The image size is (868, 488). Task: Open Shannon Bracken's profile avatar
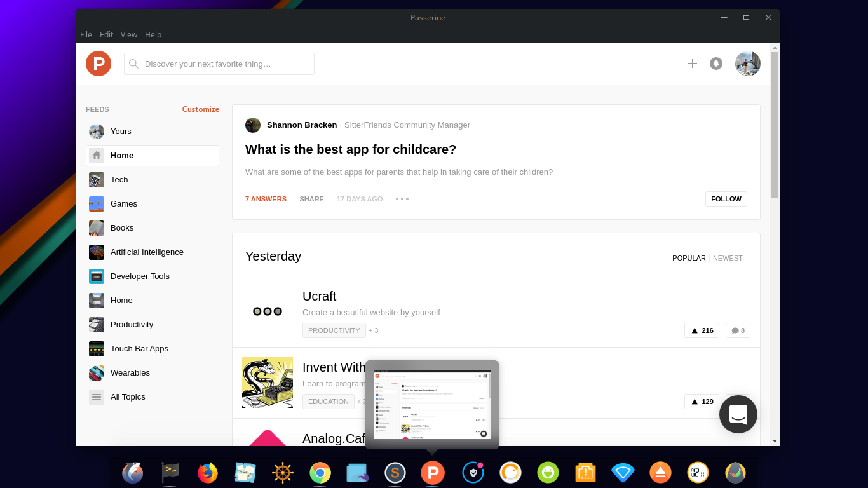click(253, 125)
